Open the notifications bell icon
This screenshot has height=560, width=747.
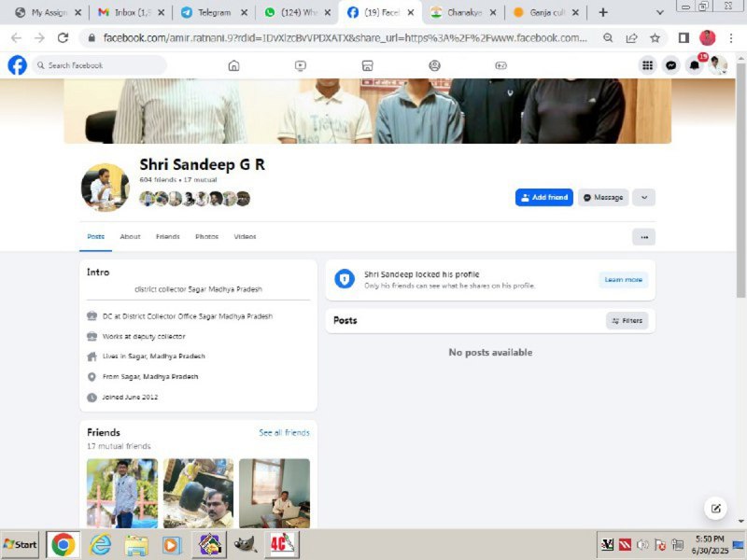pos(695,65)
